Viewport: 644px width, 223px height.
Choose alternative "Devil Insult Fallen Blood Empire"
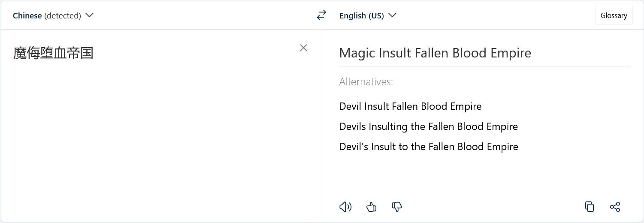coord(410,106)
